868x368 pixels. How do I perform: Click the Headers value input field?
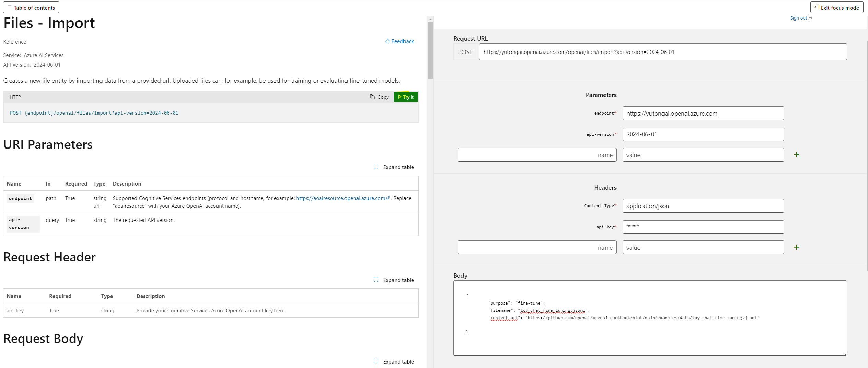click(x=703, y=247)
